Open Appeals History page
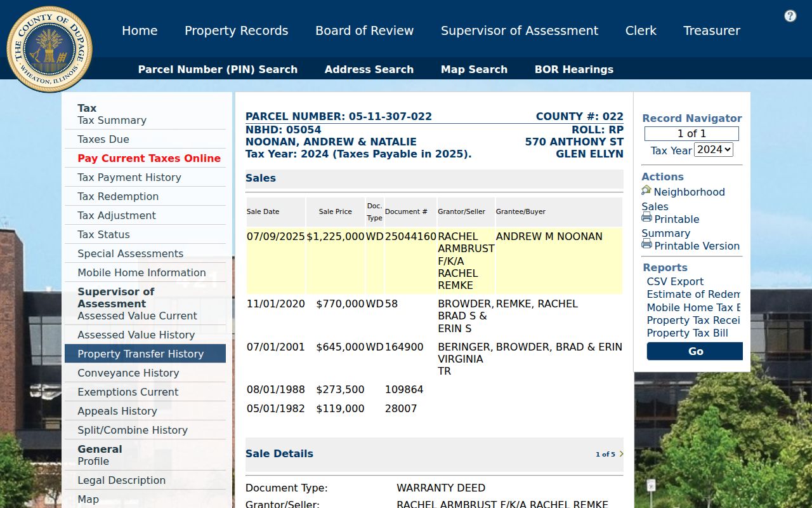Screen dimensions: 812x508 tap(117, 411)
